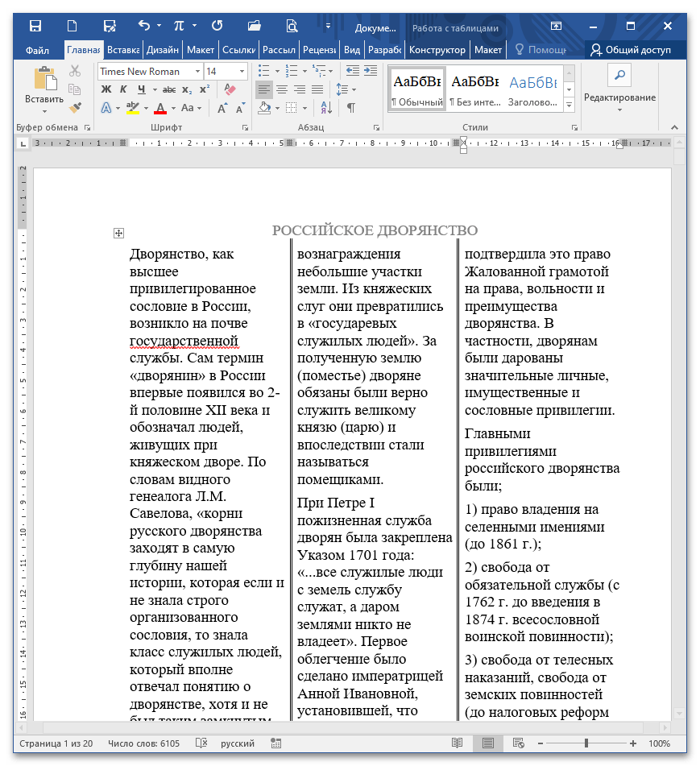The image size is (700, 766).
Task: Create a new blank document from quick access toolbar
Action: point(72,26)
